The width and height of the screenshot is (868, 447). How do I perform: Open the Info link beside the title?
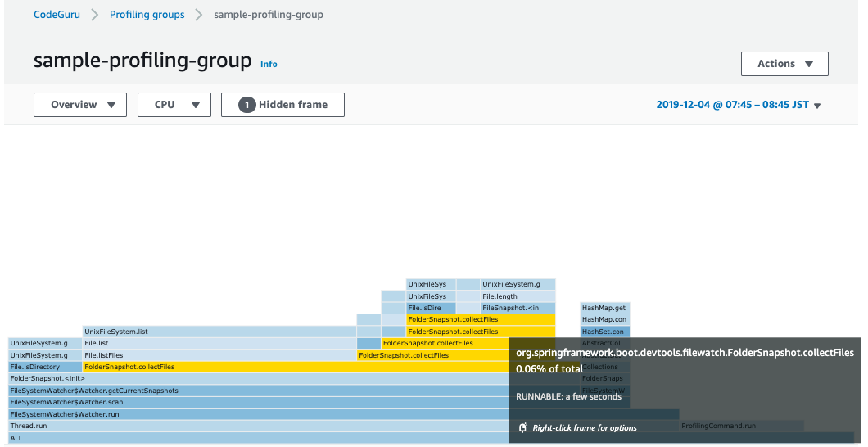(x=269, y=64)
